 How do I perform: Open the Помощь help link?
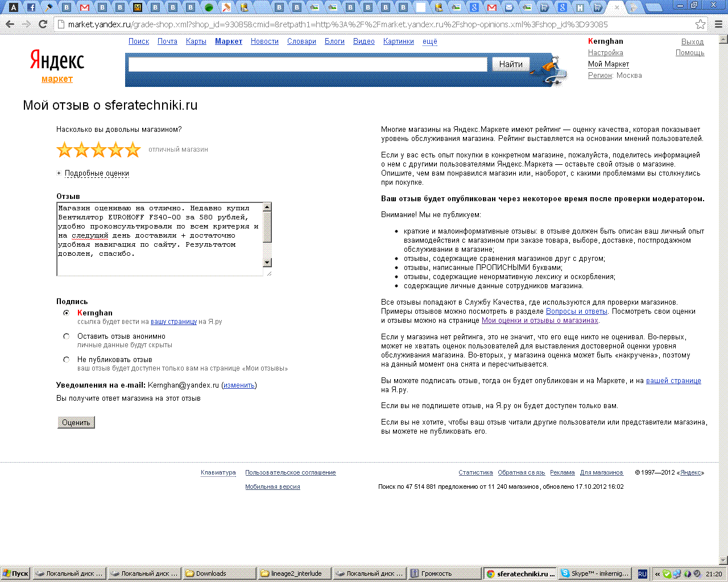(x=690, y=53)
